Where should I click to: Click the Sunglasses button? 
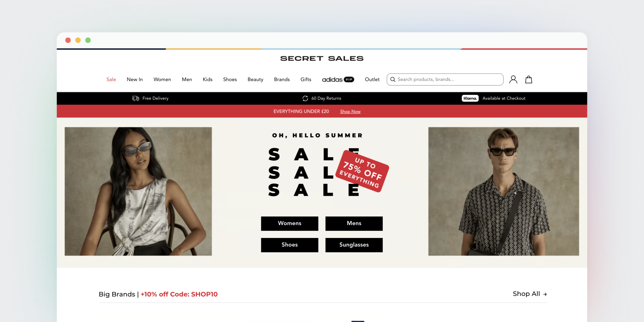tap(354, 245)
